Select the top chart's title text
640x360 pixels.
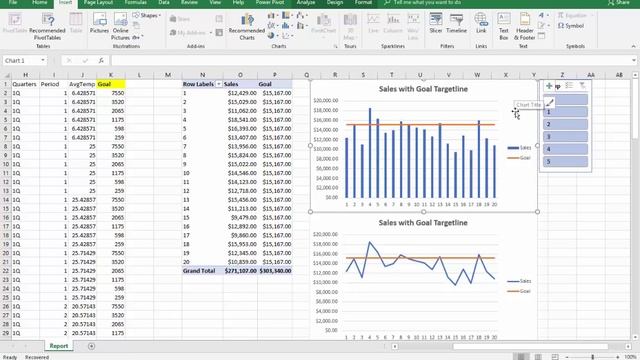[423, 89]
